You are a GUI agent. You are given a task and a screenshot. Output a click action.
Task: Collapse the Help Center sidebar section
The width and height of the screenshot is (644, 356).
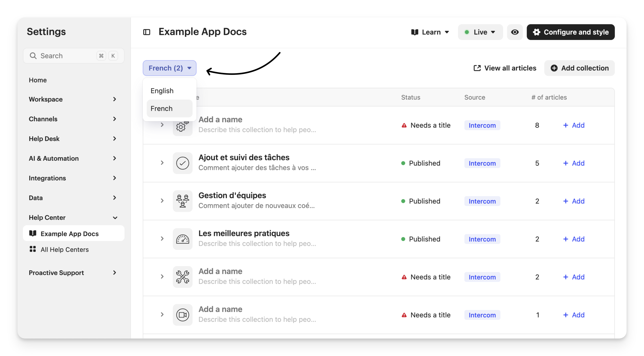tap(115, 218)
